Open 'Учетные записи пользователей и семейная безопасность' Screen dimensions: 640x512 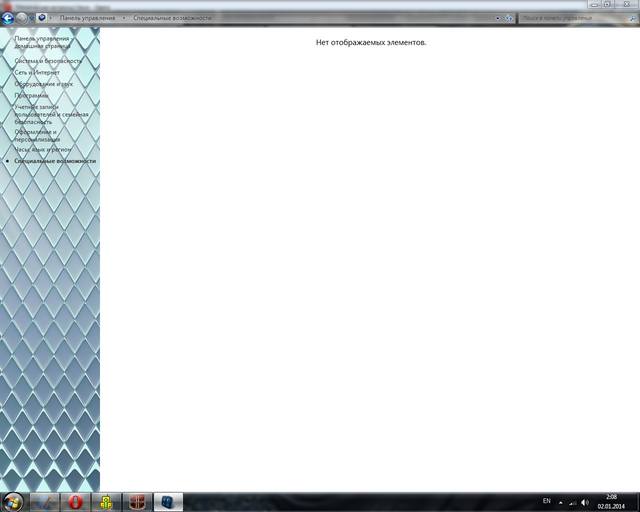[x=51, y=114]
